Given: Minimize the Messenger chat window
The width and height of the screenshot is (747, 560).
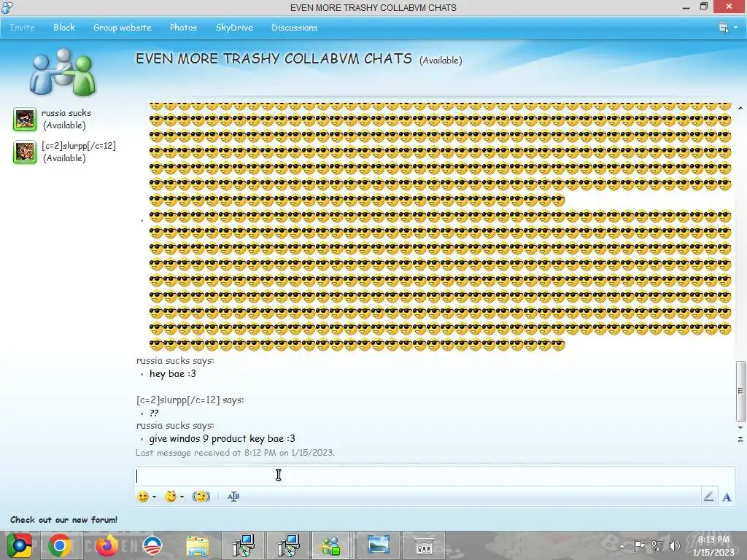Looking at the screenshot, I should 686,7.
